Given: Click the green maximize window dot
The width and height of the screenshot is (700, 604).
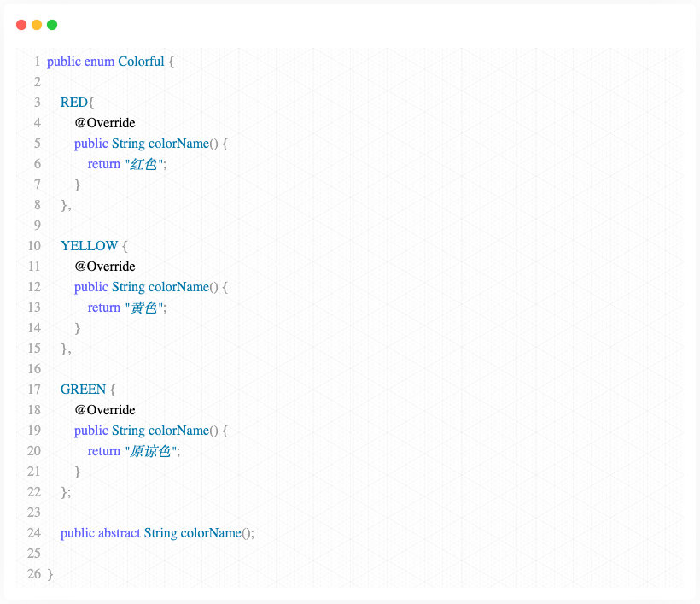Looking at the screenshot, I should pos(52,25).
